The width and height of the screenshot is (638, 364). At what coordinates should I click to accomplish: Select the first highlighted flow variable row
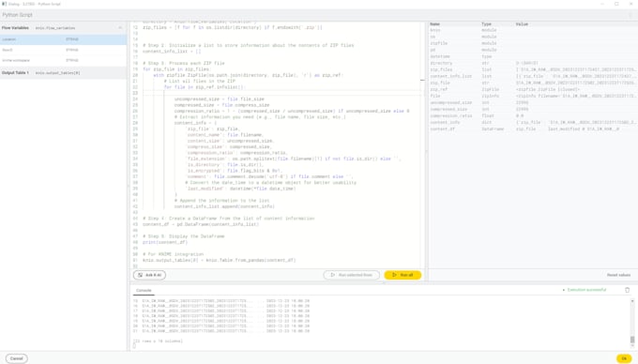coord(64,39)
